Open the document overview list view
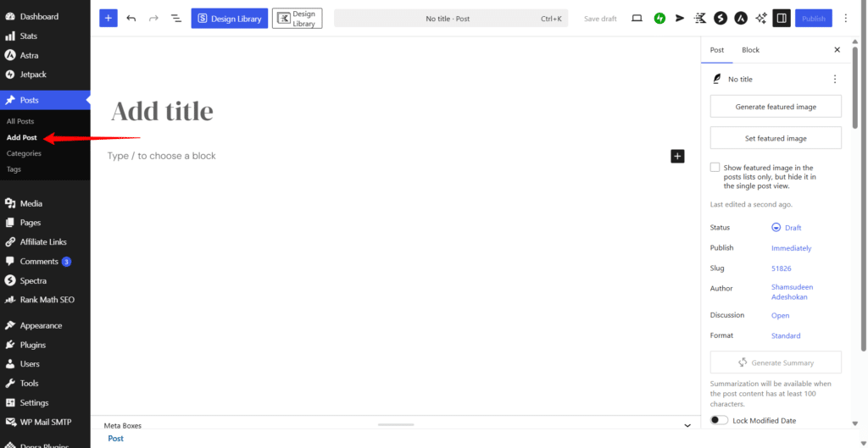Viewport: 868px width, 448px height. [x=176, y=19]
